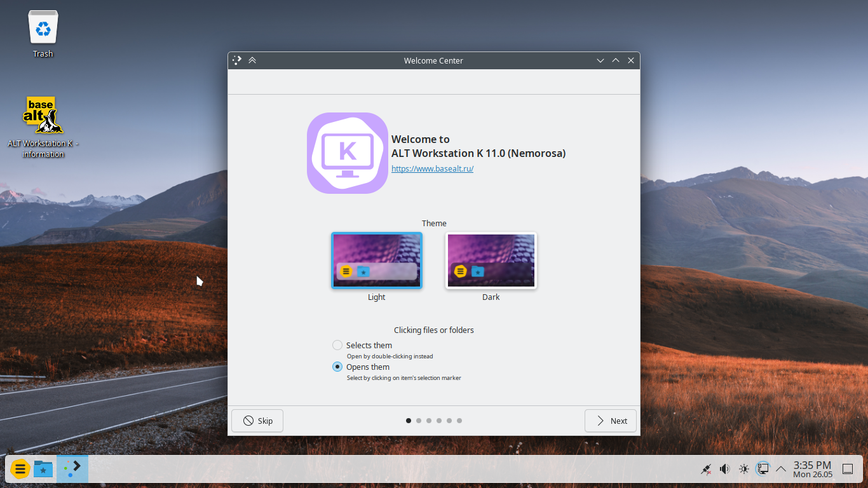This screenshot has height=488, width=868.
Task: Minimize the Welcome Center window
Action: pyautogui.click(x=600, y=60)
